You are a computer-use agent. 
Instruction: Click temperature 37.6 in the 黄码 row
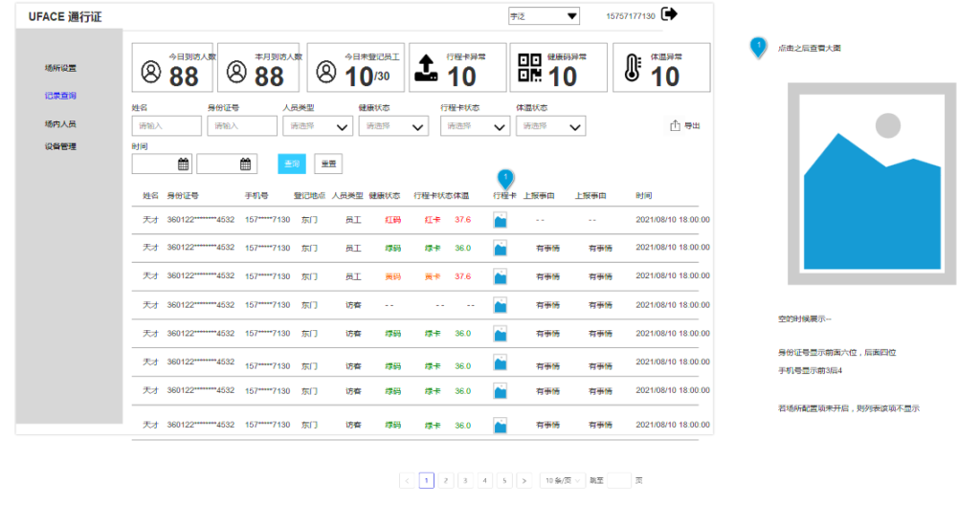point(462,276)
